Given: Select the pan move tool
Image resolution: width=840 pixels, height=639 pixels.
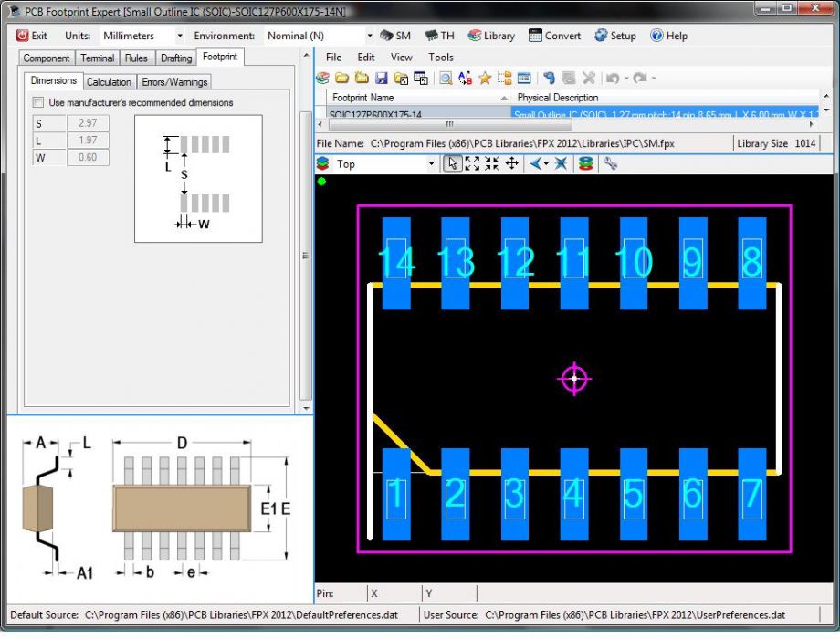Looking at the screenshot, I should coord(512,163).
